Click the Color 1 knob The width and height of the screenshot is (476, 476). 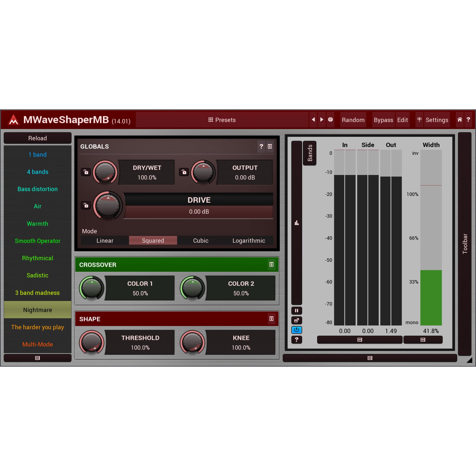coord(92,288)
